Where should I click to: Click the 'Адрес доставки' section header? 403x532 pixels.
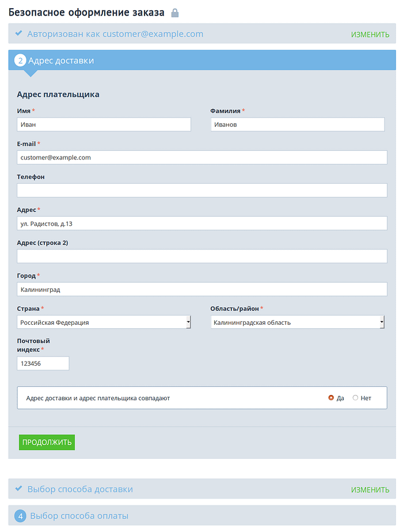[x=61, y=60]
